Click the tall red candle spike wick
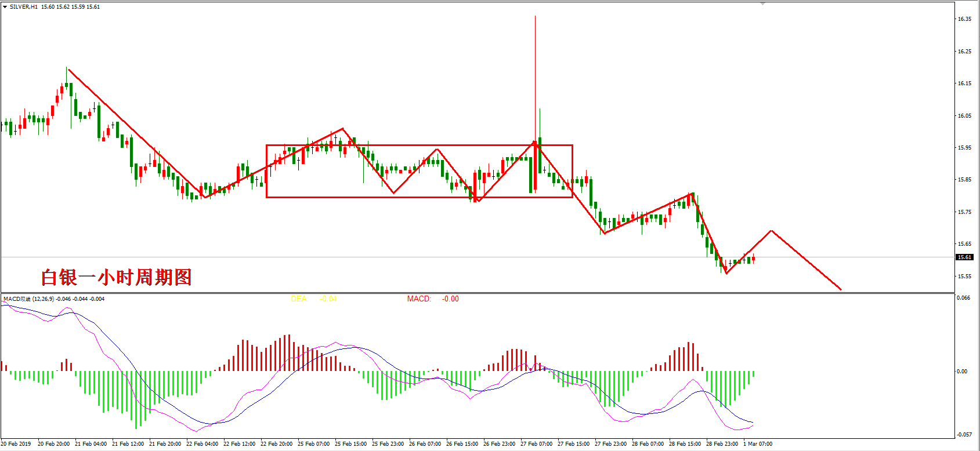The width and height of the screenshot is (980, 451). [535, 58]
